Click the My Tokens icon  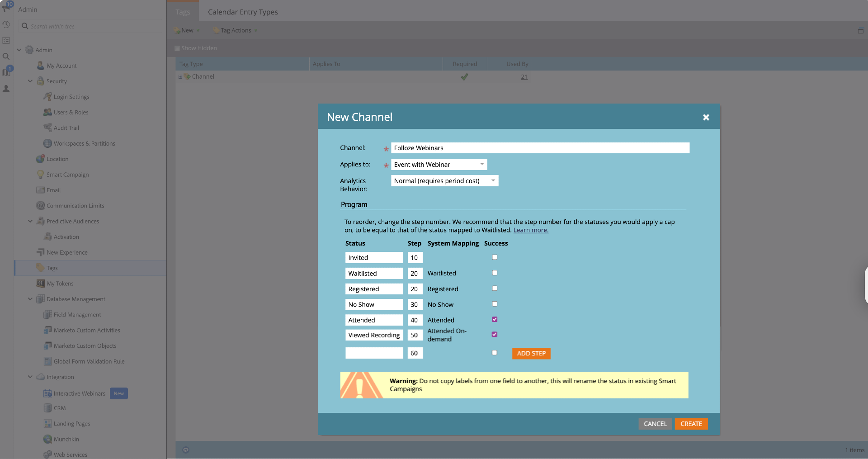[40, 284]
